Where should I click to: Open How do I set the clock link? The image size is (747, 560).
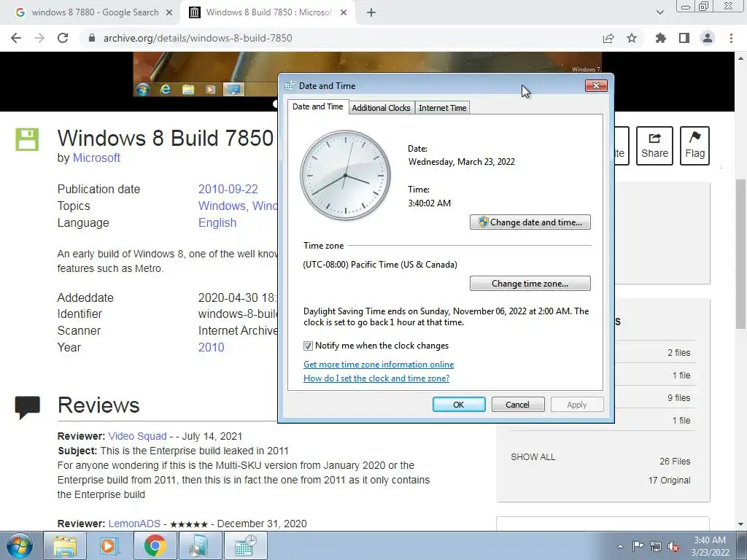coord(376,378)
